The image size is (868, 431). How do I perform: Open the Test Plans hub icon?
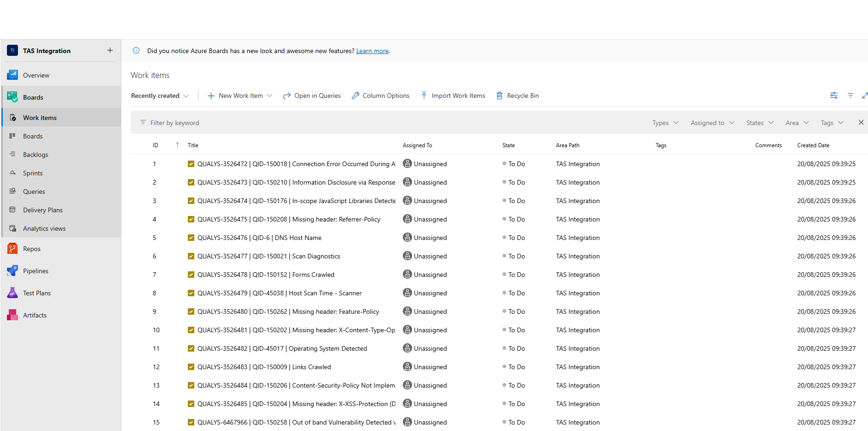tap(12, 293)
